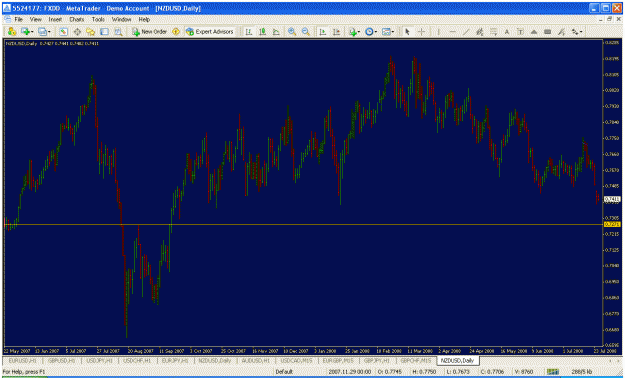Screen dimensions: 625x378
Task: Switch to the GBPCHF,M15 chart tab
Action: coord(416,360)
